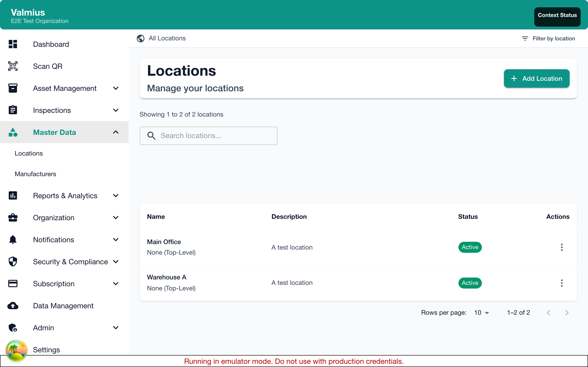
Task: Select Locations under Master Data
Action: click(29, 153)
